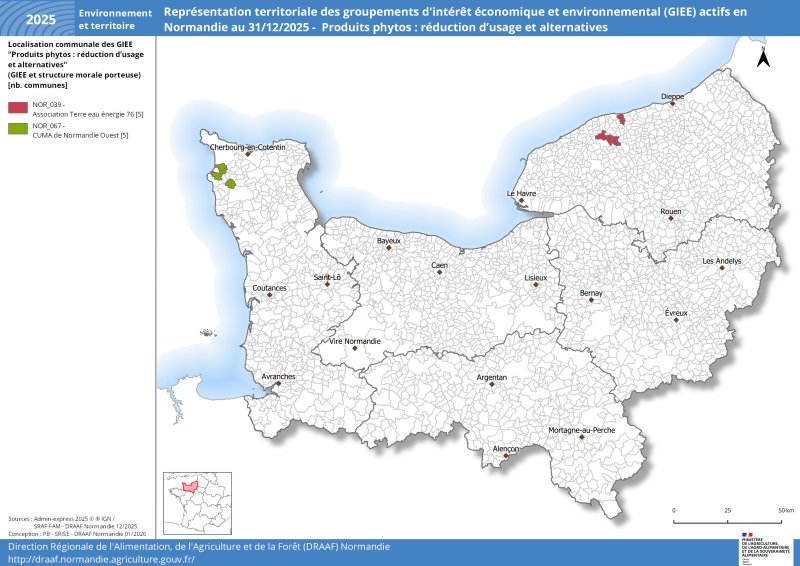Image resolution: width=800 pixels, height=566 pixels.
Task: Click the Association Terre eau énergie 76 legend text
Action: (88, 114)
